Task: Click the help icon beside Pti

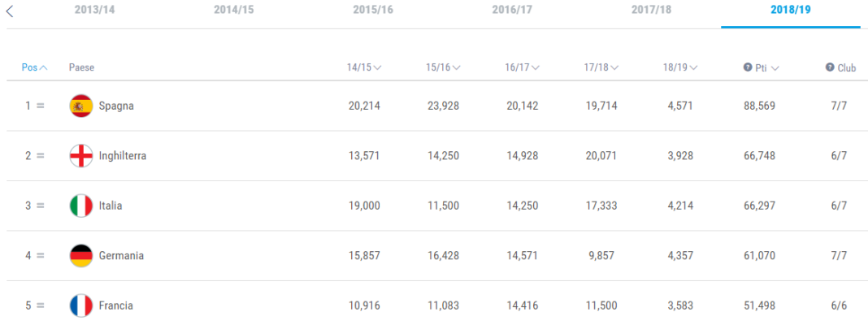Action: click(x=748, y=67)
